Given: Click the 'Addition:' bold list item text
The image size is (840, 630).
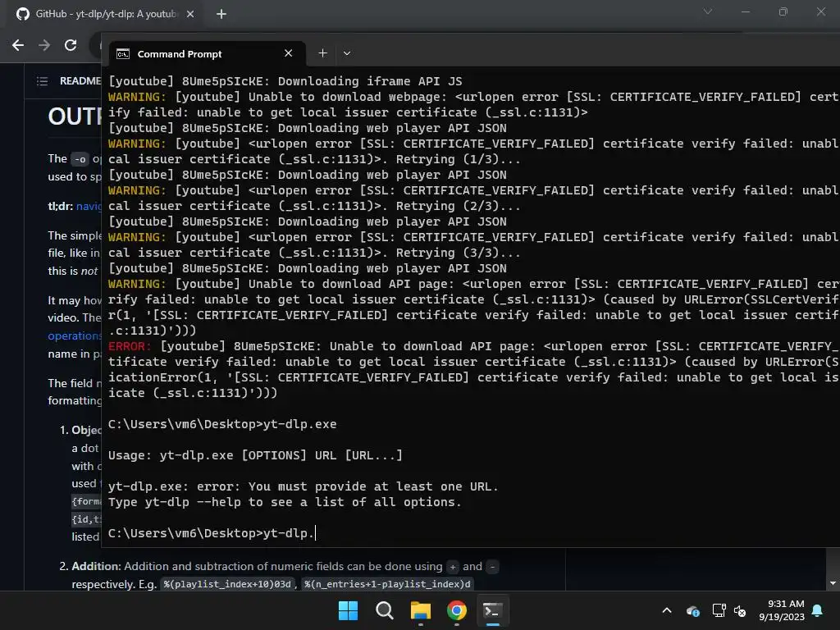Looking at the screenshot, I should (97, 566).
